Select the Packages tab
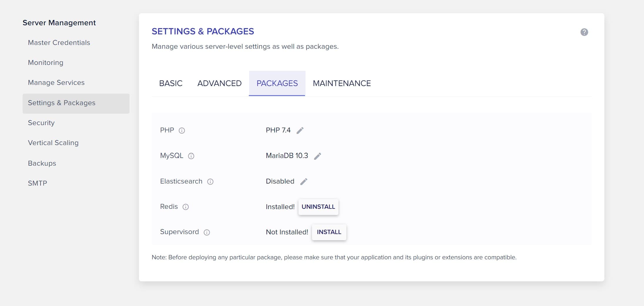 pos(277,83)
